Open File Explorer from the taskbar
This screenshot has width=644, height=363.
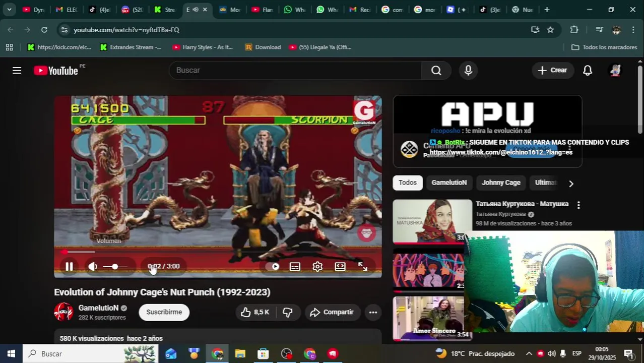pyautogui.click(x=240, y=353)
